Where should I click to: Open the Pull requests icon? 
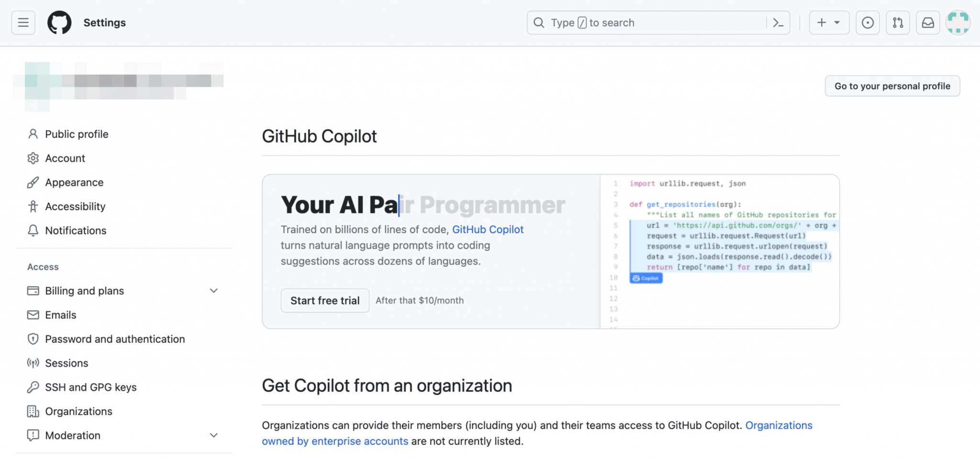(x=898, y=22)
